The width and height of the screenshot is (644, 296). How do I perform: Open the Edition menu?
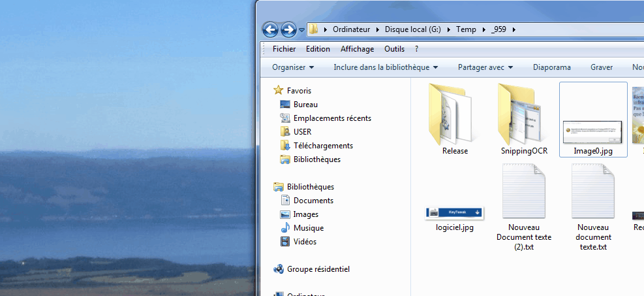click(318, 49)
